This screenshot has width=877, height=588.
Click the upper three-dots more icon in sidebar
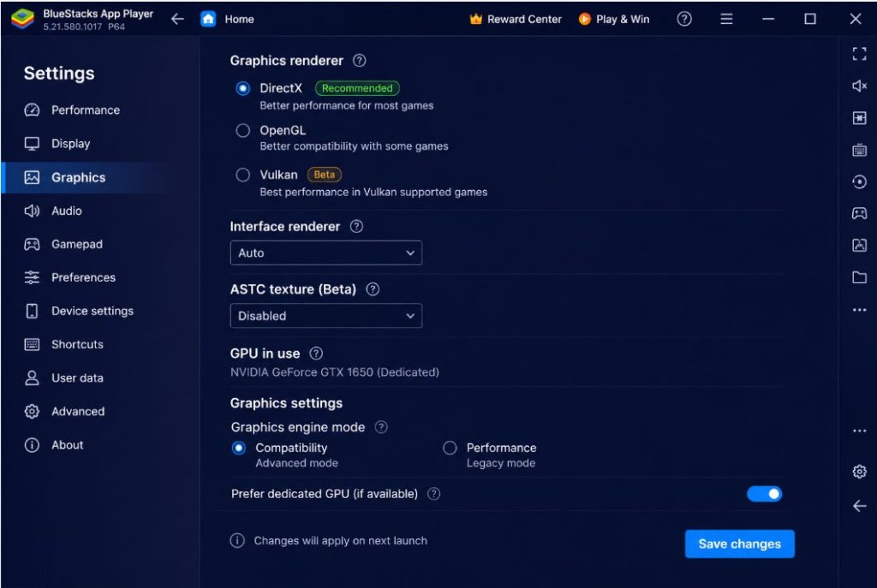(x=859, y=310)
